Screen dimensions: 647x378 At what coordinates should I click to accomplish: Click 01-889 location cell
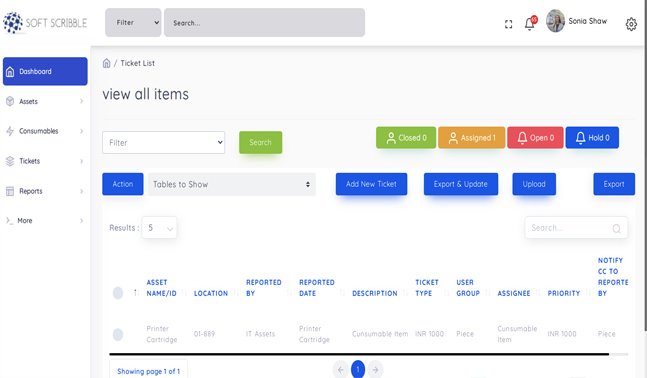pos(204,334)
